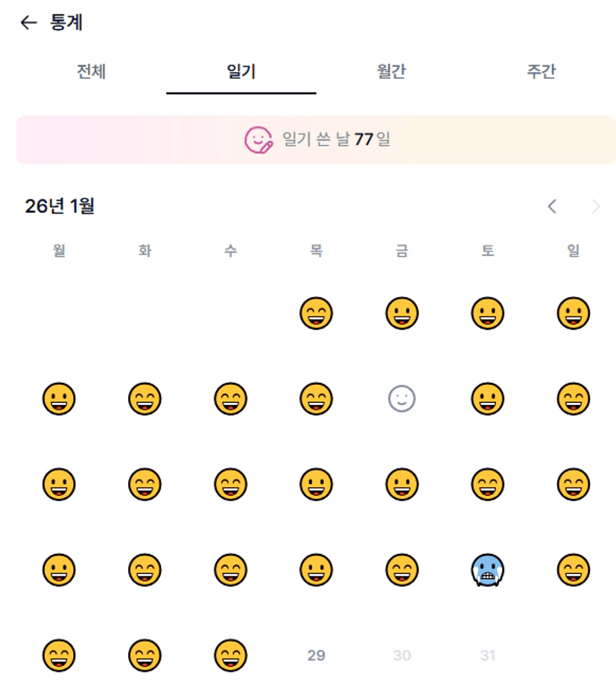This screenshot has width=616, height=697.
Task: Click the blue freezing face emoji
Action: tap(487, 570)
